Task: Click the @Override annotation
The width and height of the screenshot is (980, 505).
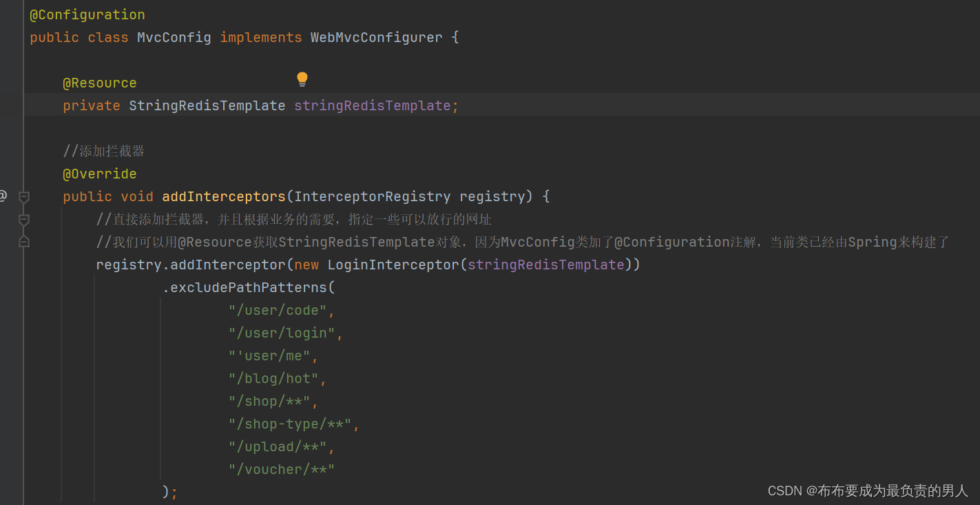Action: click(x=100, y=174)
